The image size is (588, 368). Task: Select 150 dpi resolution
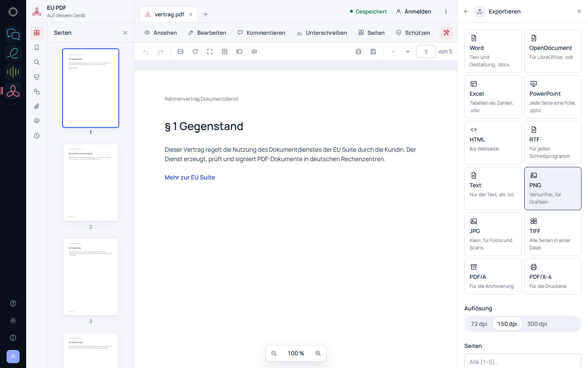point(507,324)
